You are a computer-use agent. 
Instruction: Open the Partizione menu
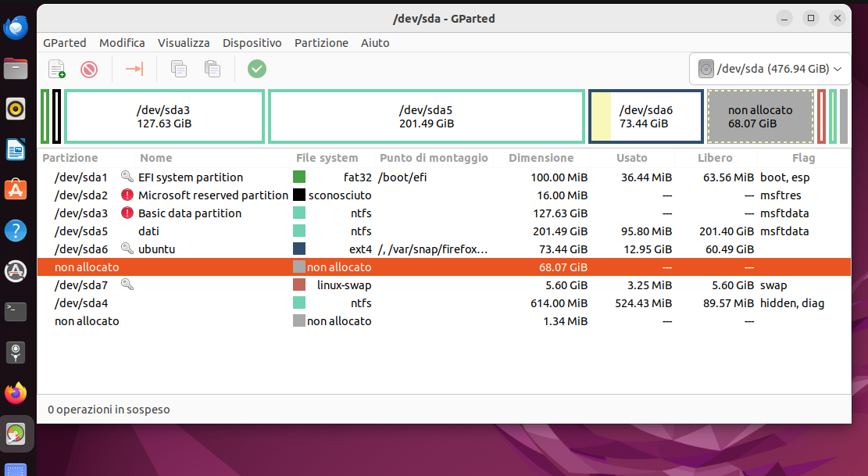[x=321, y=43]
